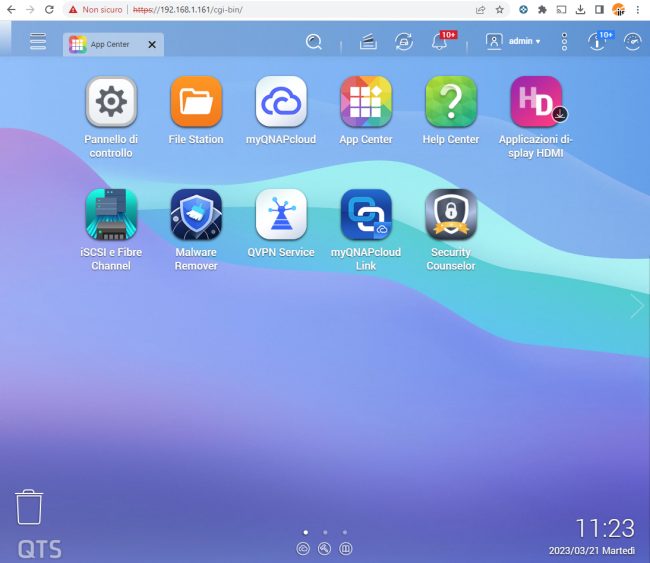Screen dimensions: 650x563
Task: Open the dashboard gauge icon
Action: click(x=633, y=42)
